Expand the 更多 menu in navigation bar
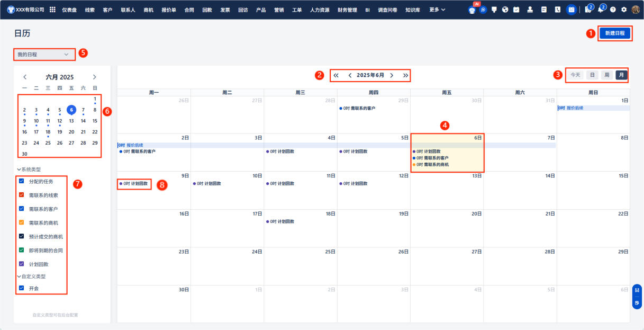 pos(437,10)
